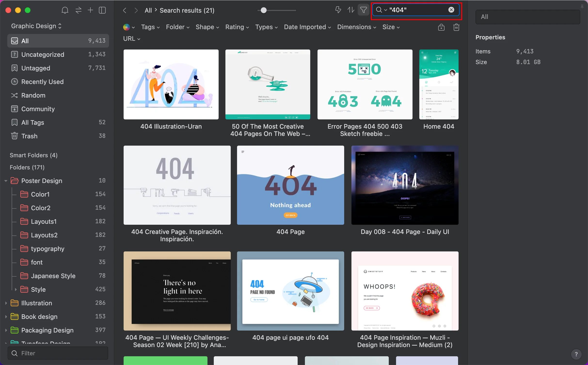
Task: Open the Rating filter dropdown
Action: pos(237,27)
